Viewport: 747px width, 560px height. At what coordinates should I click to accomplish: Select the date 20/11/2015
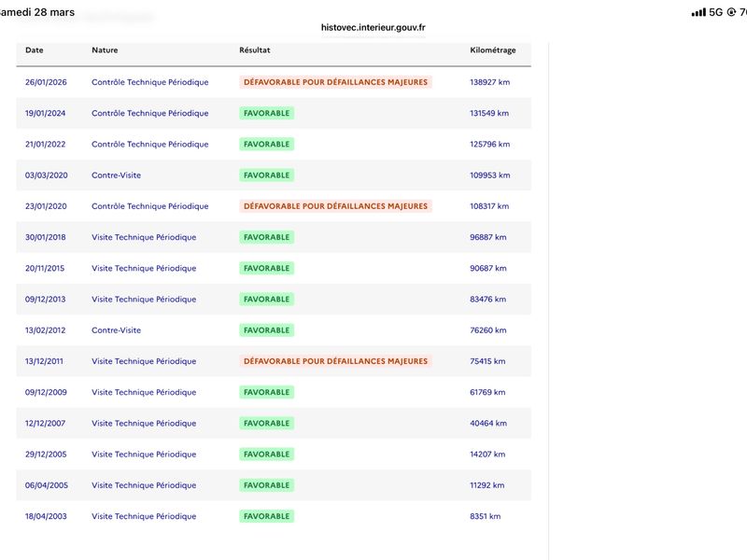(45, 268)
